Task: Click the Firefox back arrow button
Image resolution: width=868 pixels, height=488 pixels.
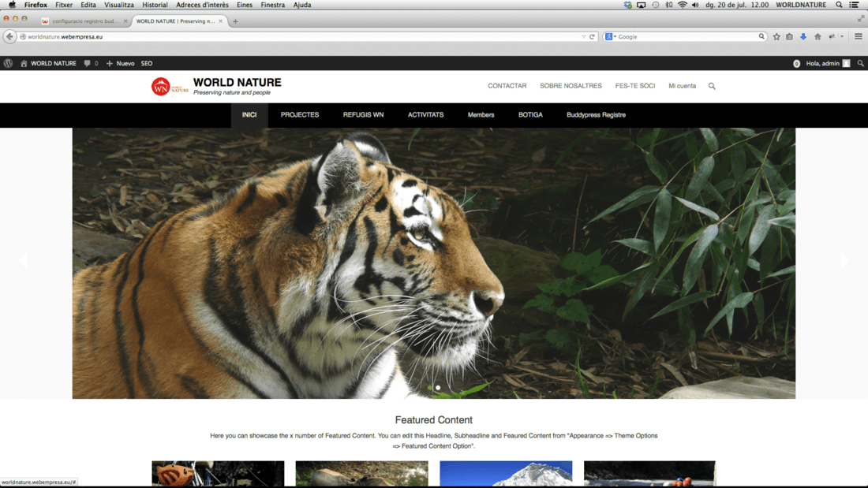Action: pyautogui.click(x=9, y=36)
